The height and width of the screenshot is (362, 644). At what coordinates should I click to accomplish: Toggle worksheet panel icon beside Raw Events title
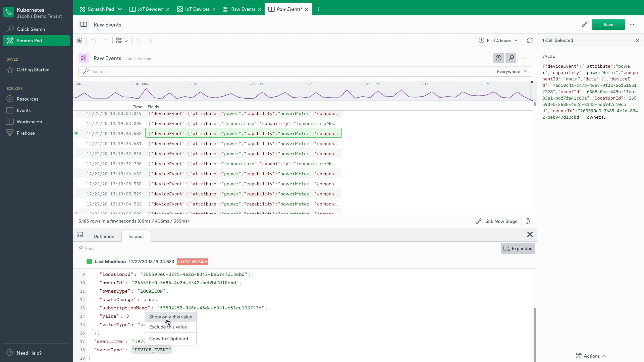(84, 24)
